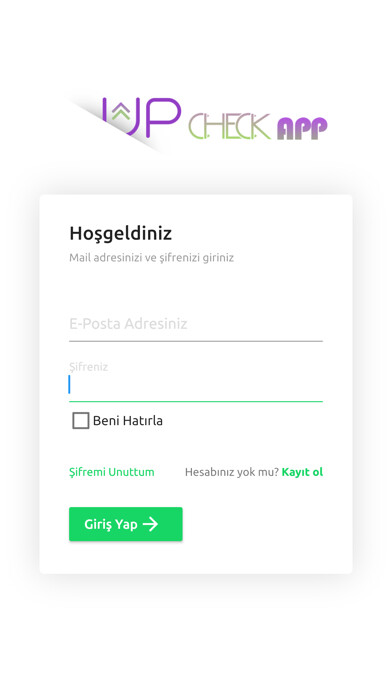Click into the Şifreniz password field
The image size is (392, 696).
[196, 384]
